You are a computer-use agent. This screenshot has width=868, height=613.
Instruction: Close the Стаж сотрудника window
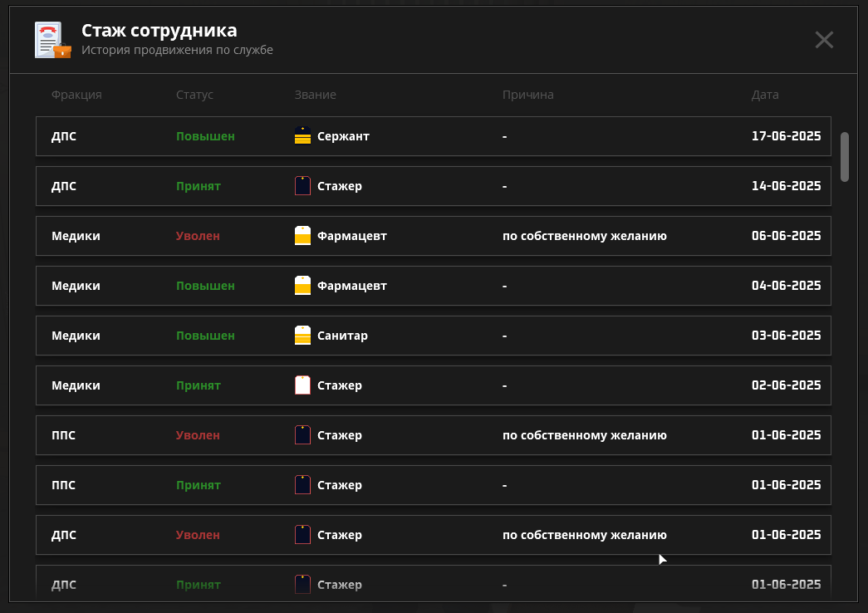click(x=823, y=40)
